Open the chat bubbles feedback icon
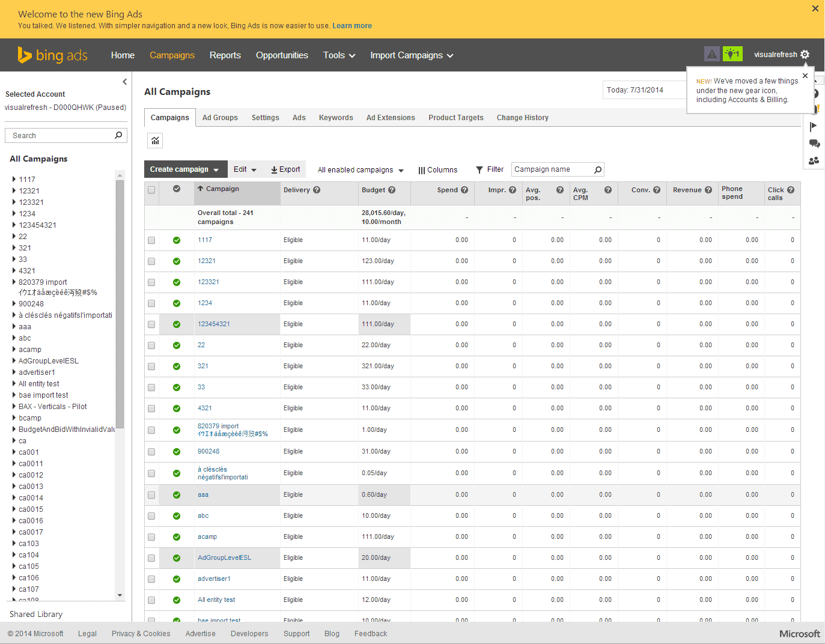The image size is (825, 644). (x=814, y=144)
